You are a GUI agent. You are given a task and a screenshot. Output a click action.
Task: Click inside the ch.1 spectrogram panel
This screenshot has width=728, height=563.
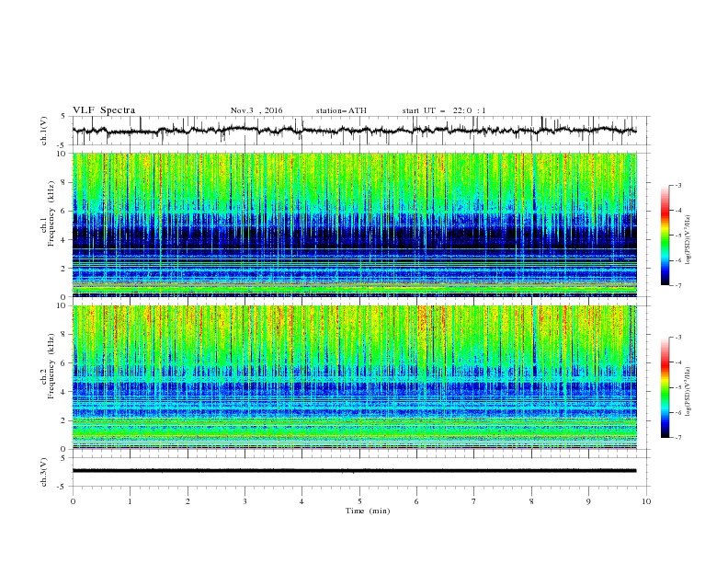pyautogui.click(x=355, y=224)
